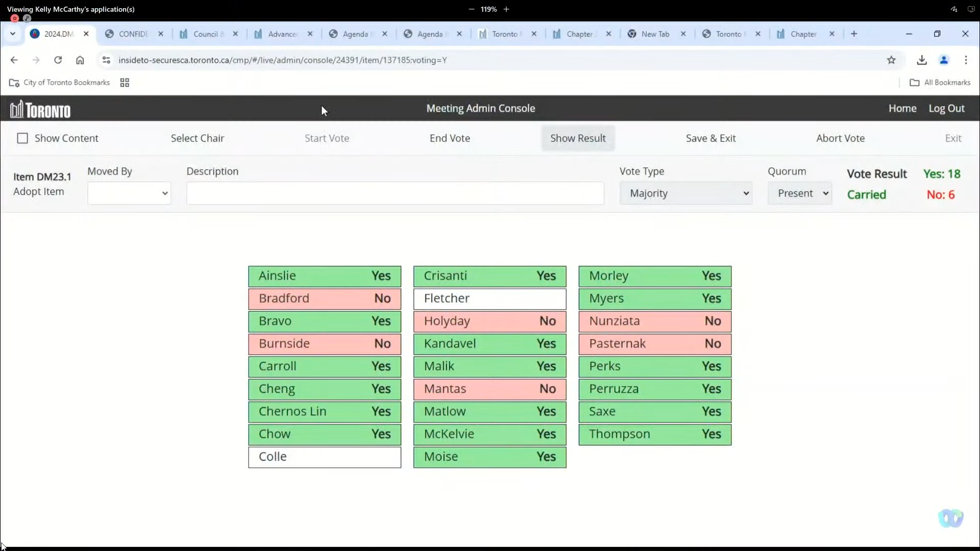The height and width of the screenshot is (551, 980).
Task: Reload the current page
Action: click(58, 60)
